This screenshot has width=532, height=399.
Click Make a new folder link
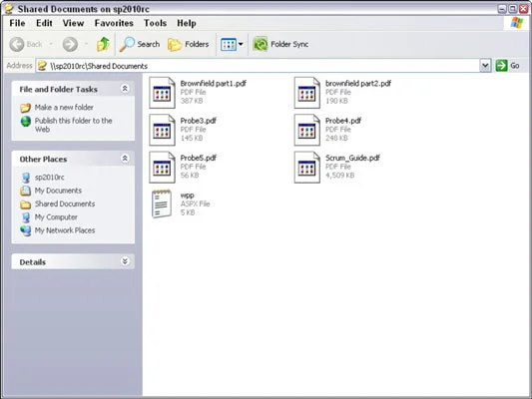(64, 108)
